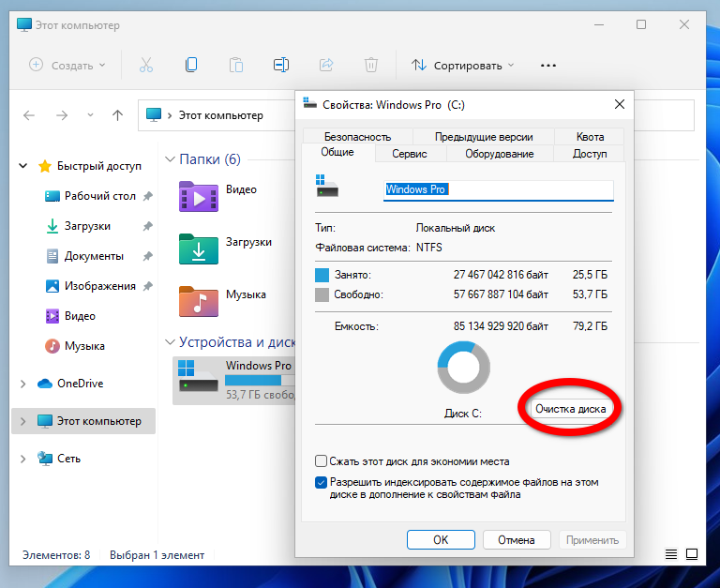This screenshot has height=588, width=720.
Task: Switch to the Безопасность tab
Action: coord(358,136)
